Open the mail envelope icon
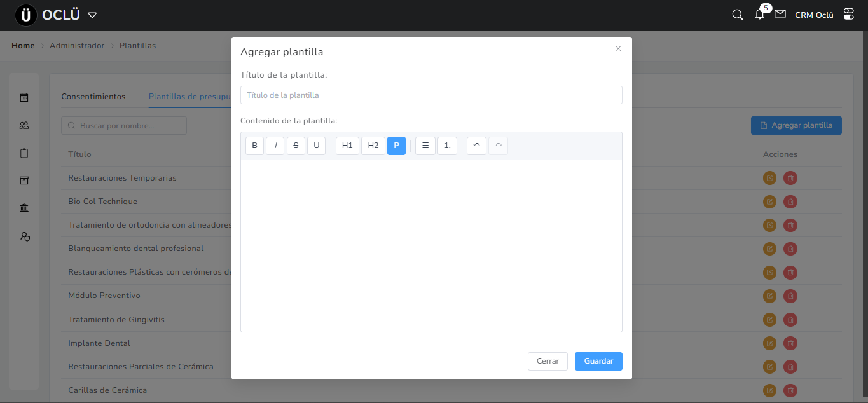 pyautogui.click(x=780, y=13)
